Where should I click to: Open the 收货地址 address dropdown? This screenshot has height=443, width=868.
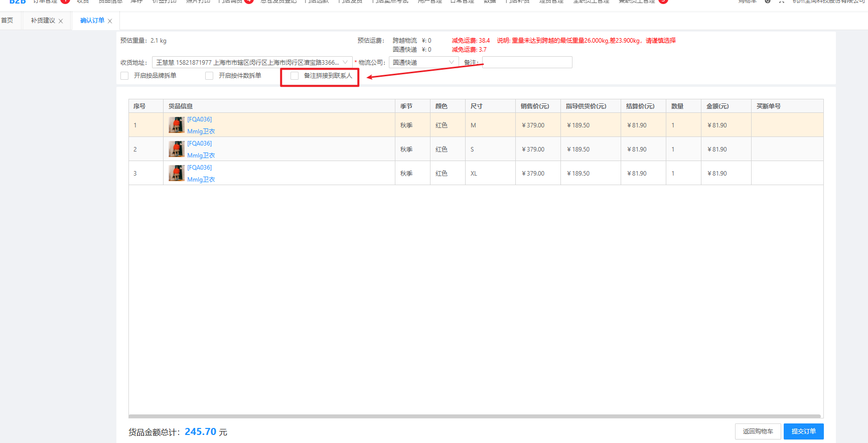coord(252,63)
